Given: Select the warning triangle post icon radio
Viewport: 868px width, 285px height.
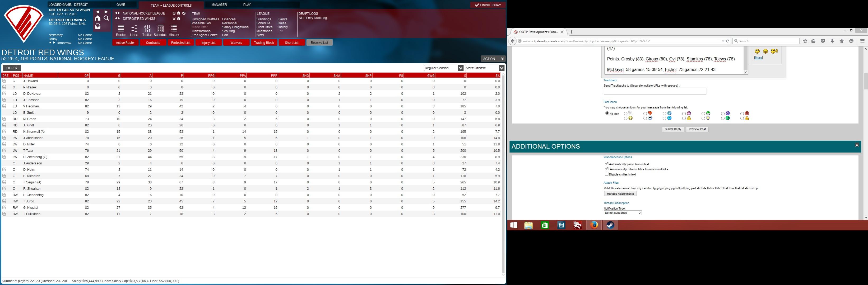Looking at the screenshot, I should click(x=684, y=118).
